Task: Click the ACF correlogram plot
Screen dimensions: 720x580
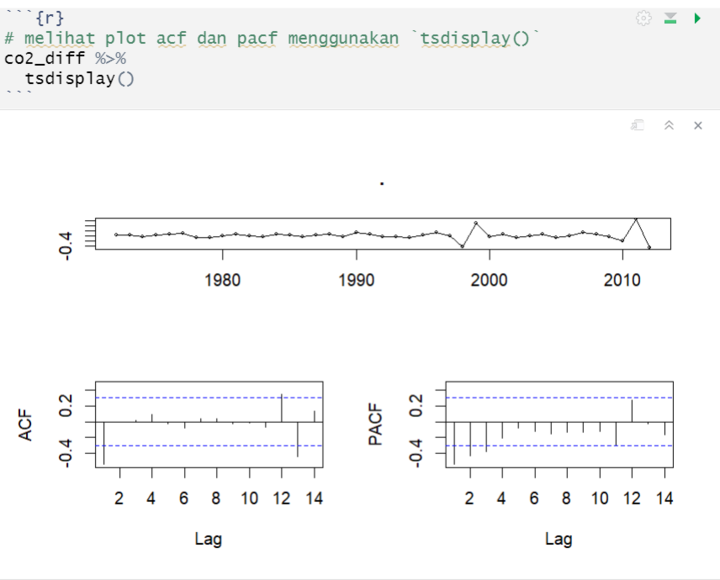Action: (x=209, y=424)
